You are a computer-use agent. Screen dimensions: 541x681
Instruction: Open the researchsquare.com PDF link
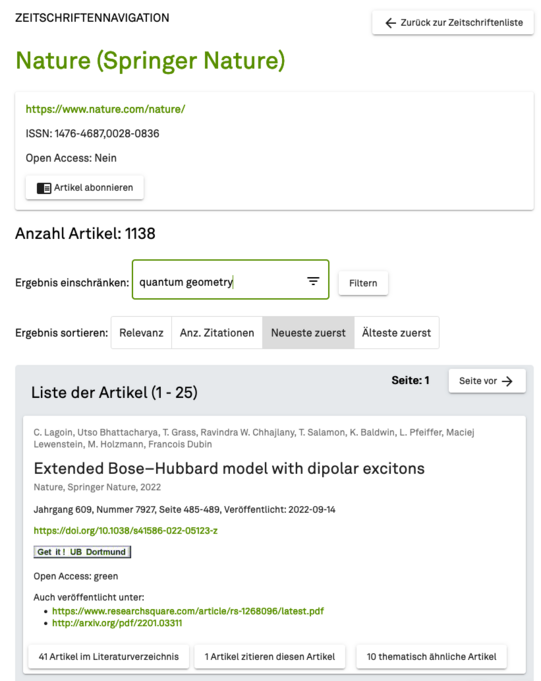click(x=188, y=611)
